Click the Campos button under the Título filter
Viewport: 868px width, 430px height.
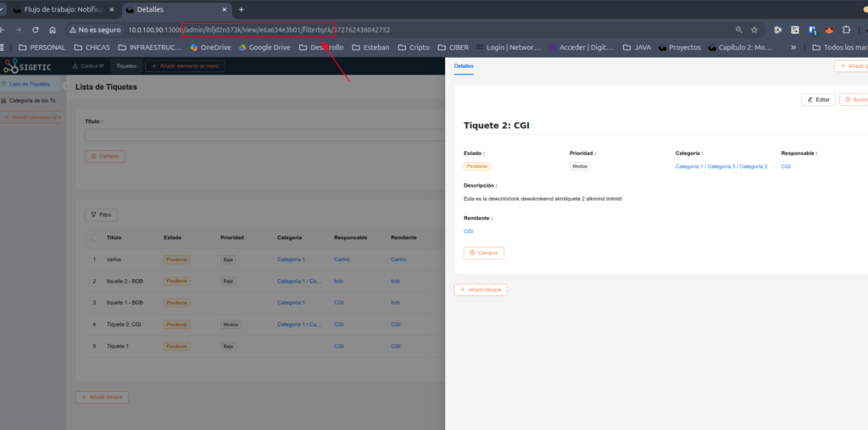(x=105, y=156)
